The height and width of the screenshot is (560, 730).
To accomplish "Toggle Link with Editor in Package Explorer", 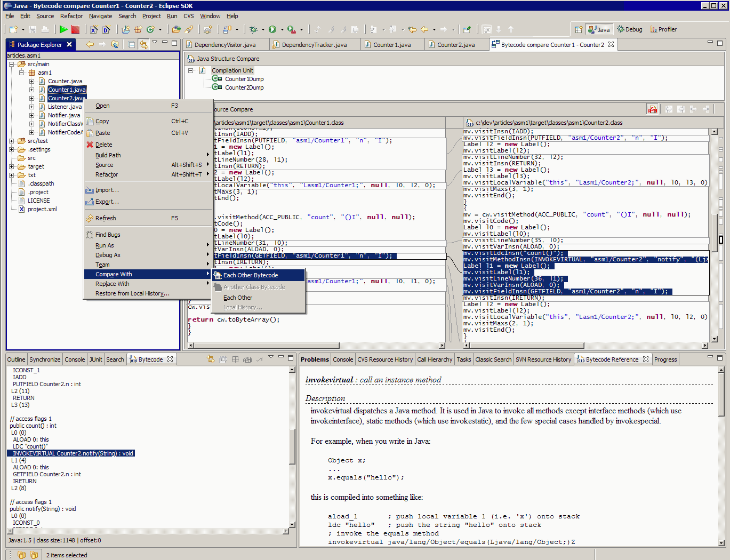I will pos(143,45).
